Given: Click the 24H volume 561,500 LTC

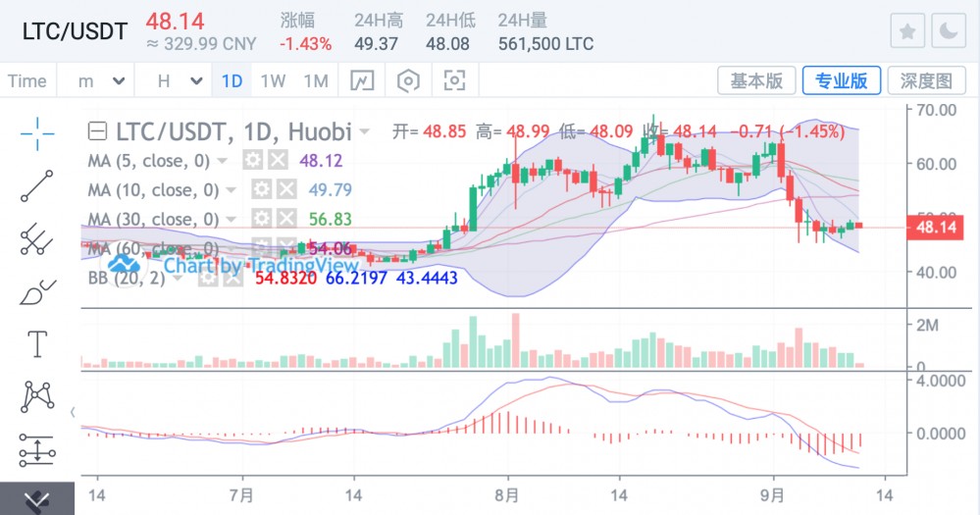Looking at the screenshot, I should click(x=545, y=44).
